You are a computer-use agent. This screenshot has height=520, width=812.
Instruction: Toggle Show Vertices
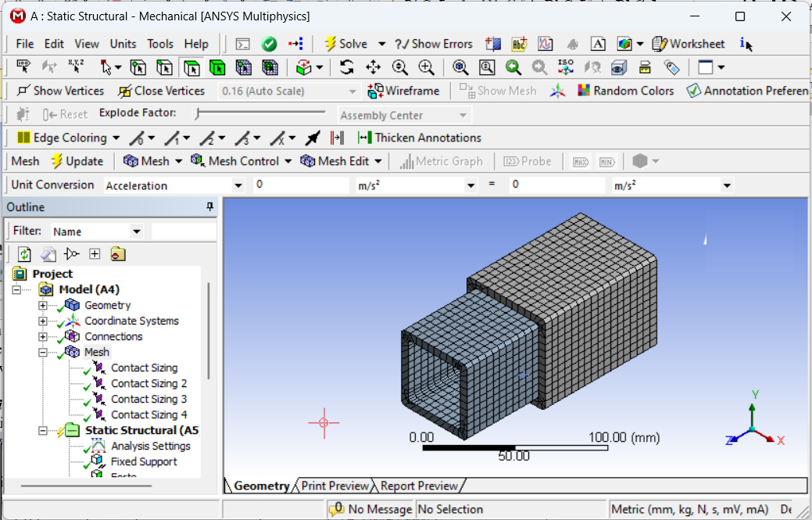coord(61,91)
